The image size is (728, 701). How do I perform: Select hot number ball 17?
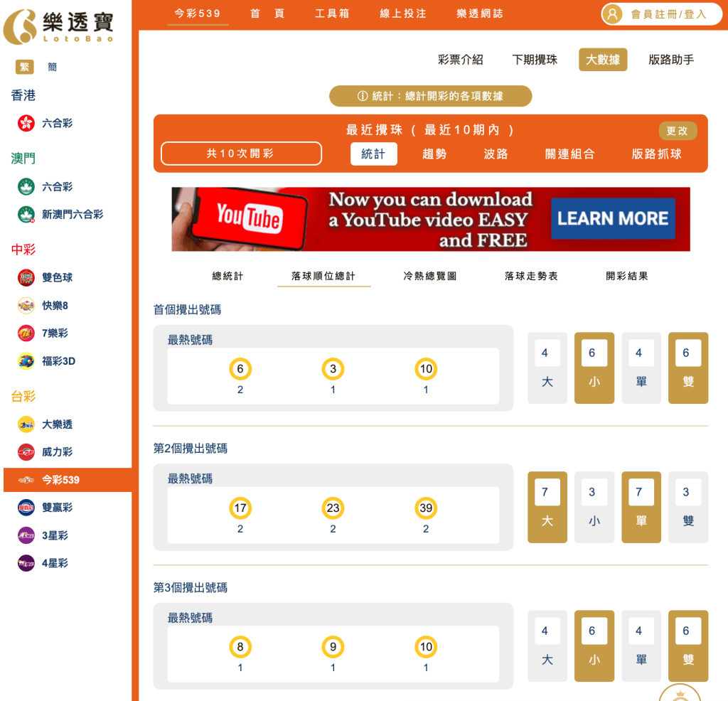pos(240,508)
